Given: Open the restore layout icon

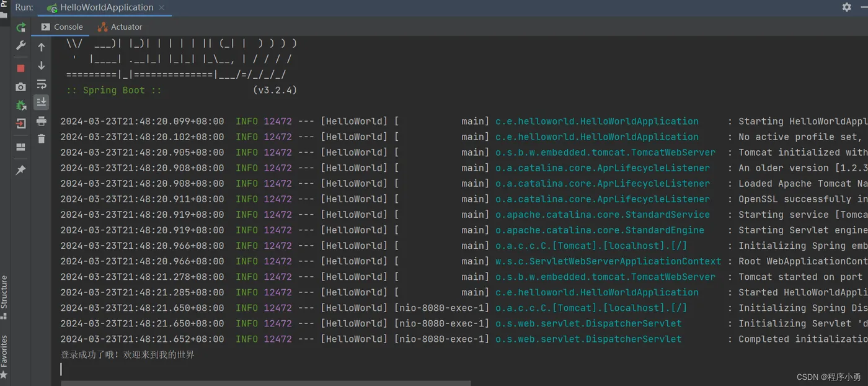Looking at the screenshot, I should (x=20, y=147).
